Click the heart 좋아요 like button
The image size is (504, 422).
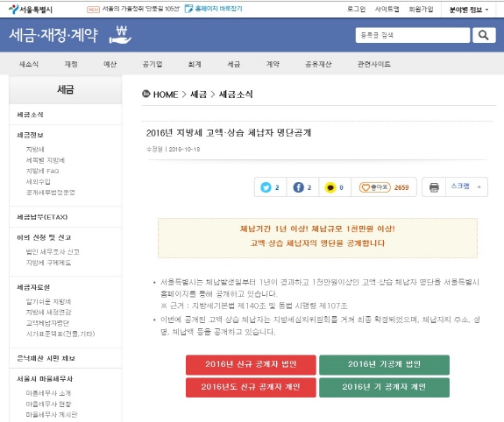375,187
